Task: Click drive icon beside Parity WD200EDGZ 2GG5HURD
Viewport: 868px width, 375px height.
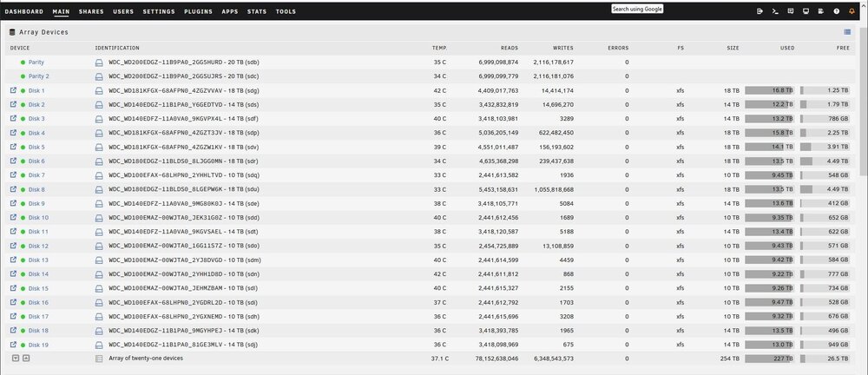Action: [x=99, y=62]
